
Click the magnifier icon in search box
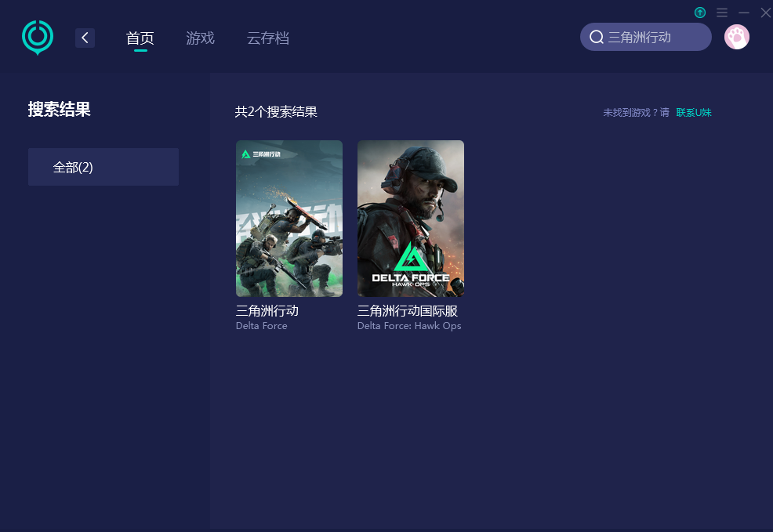point(596,38)
